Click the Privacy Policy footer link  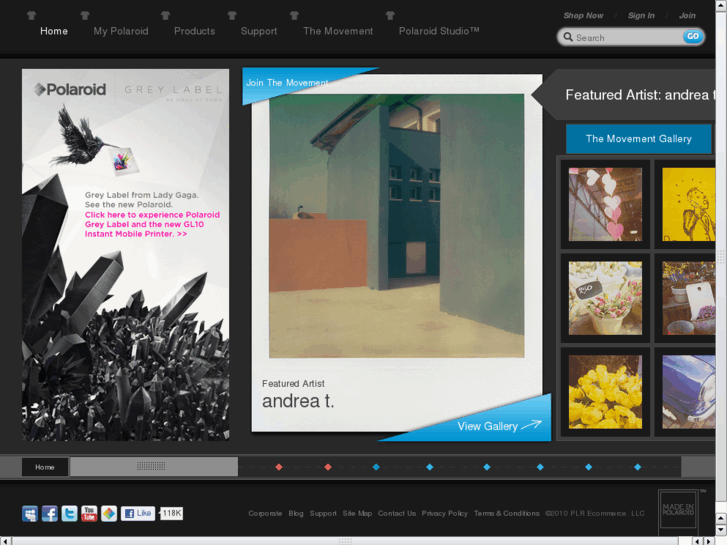(x=445, y=513)
